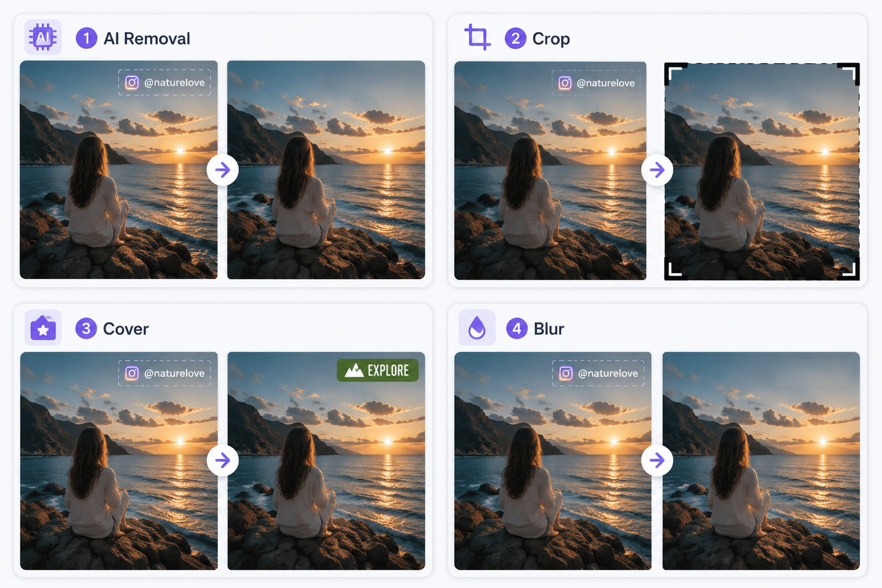Open the cropped result image with corner brackets
Screen dimensions: 882x588
tap(762, 172)
